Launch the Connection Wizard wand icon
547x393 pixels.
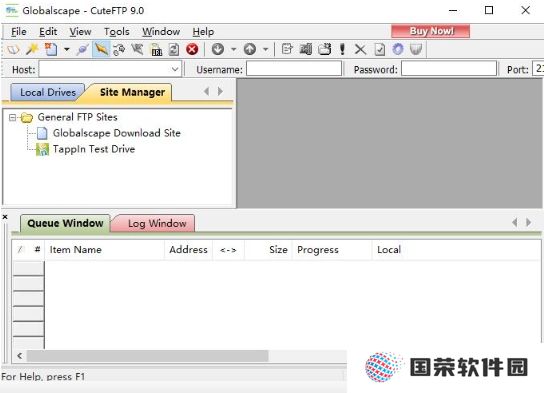click(32, 49)
